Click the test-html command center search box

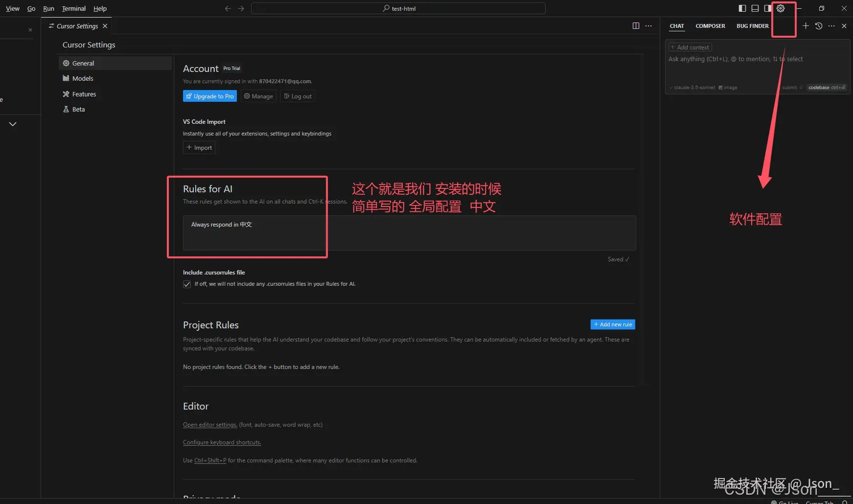pos(398,8)
